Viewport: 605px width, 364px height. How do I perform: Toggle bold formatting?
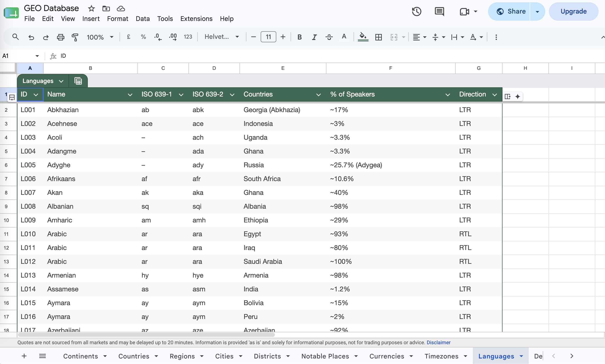click(299, 37)
